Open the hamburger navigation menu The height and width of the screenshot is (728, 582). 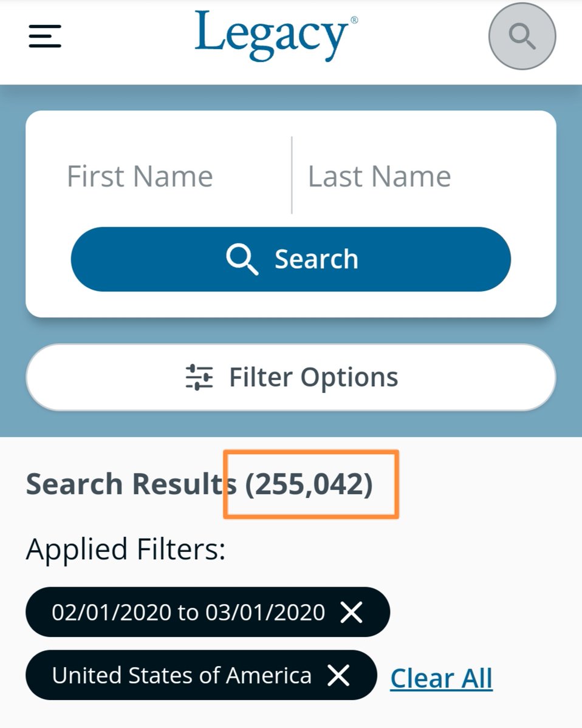pyautogui.click(x=45, y=36)
